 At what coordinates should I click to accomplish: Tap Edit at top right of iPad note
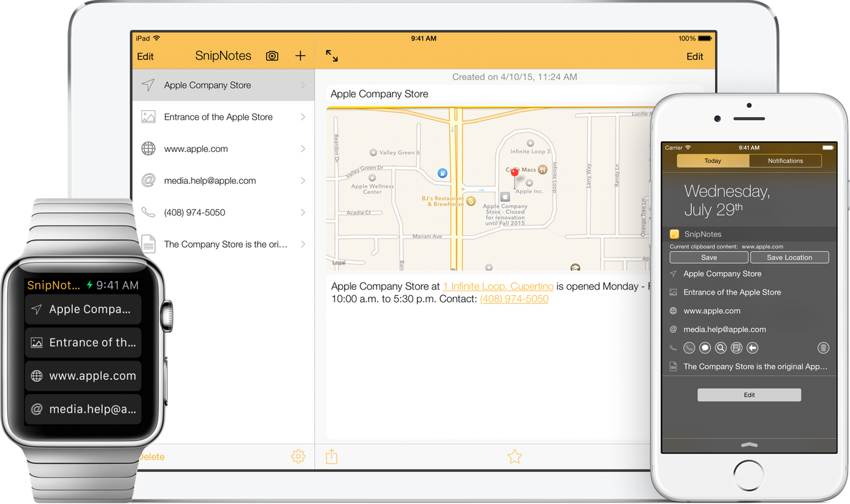click(x=695, y=56)
